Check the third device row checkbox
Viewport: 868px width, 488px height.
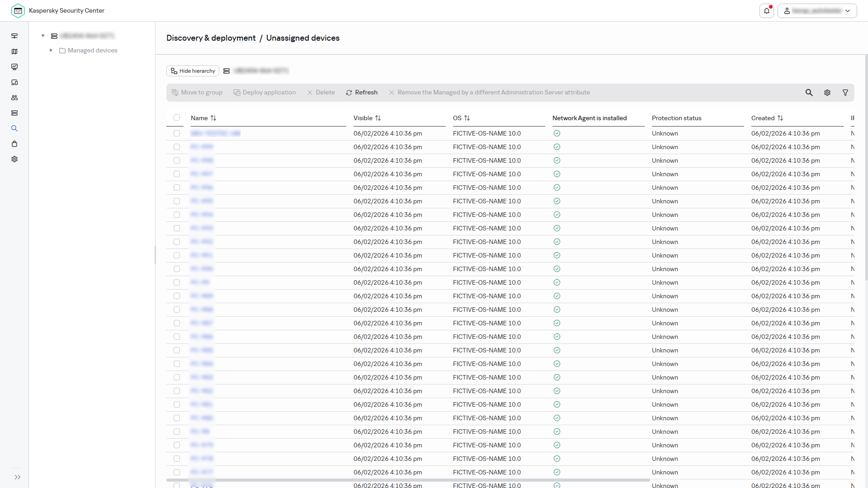pyautogui.click(x=177, y=160)
